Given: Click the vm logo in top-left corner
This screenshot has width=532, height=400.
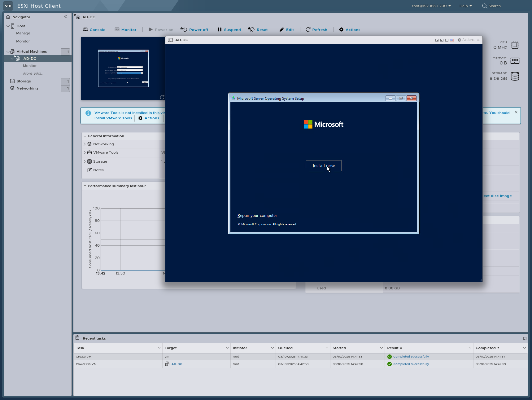Looking at the screenshot, I should (x=8, y=6).
